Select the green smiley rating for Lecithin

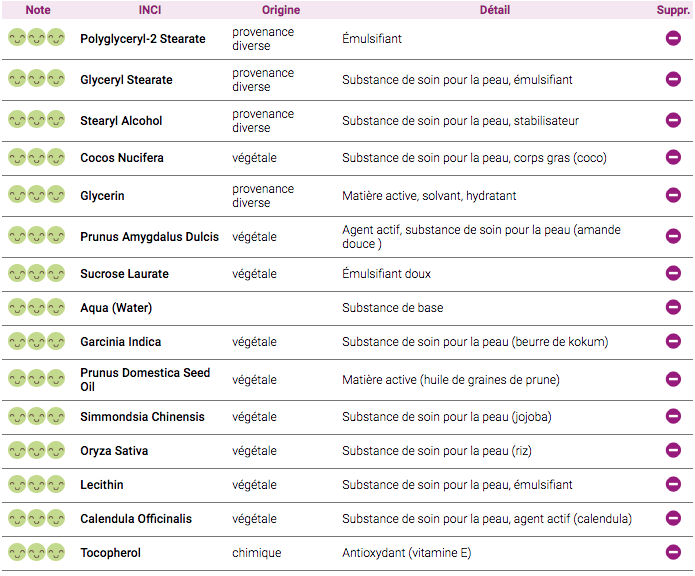point(36,485)
